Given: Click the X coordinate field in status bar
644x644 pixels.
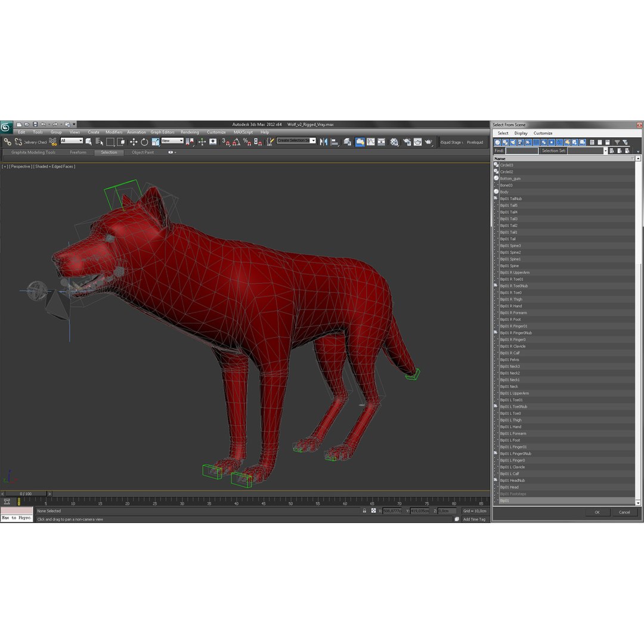Looking at the screenshot, I should click(392, 511).
